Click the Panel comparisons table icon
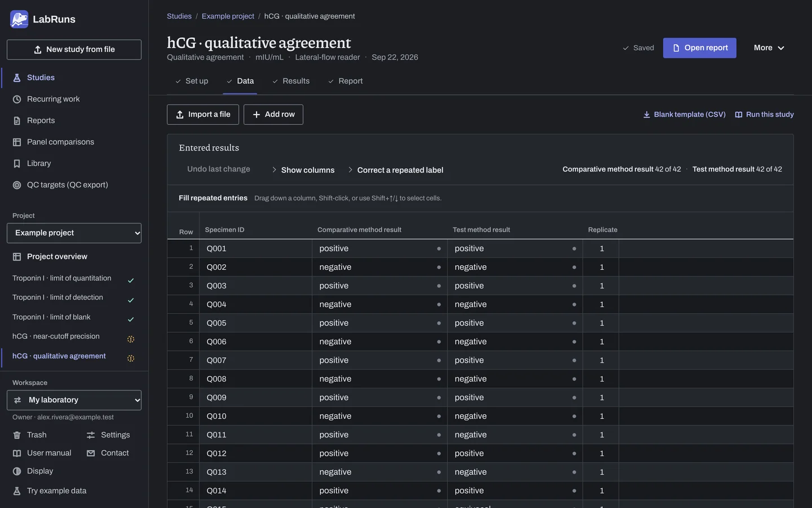Viewport: 812px width, 508px height. [17, 142]
